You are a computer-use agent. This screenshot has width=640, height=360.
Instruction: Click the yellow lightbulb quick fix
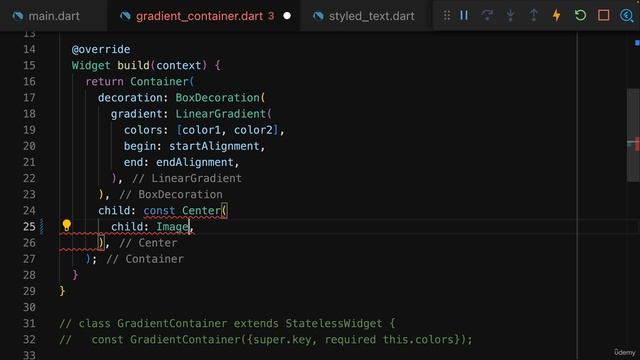tap(67, 225)
